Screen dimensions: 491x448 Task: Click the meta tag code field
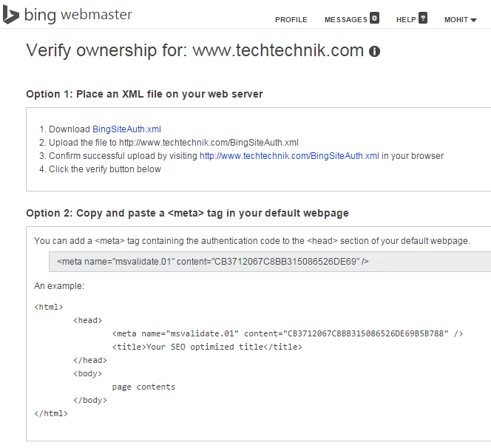pos(270,262)
